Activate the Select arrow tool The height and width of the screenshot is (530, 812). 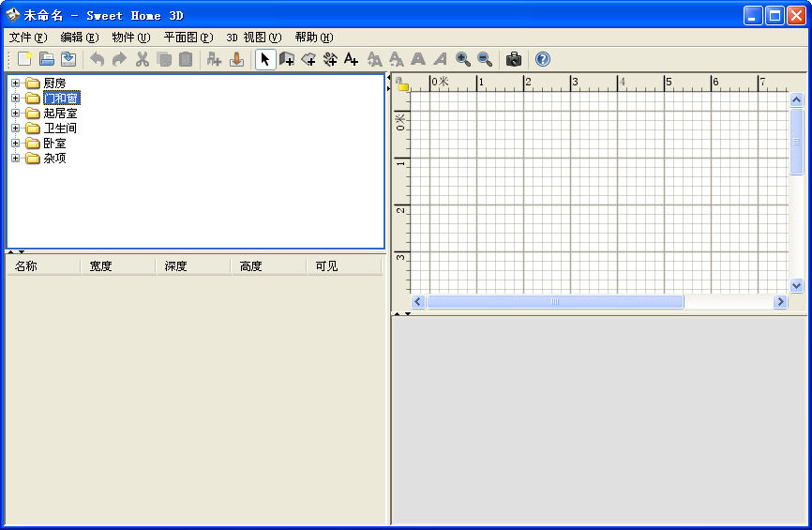[x=265, y=59]
